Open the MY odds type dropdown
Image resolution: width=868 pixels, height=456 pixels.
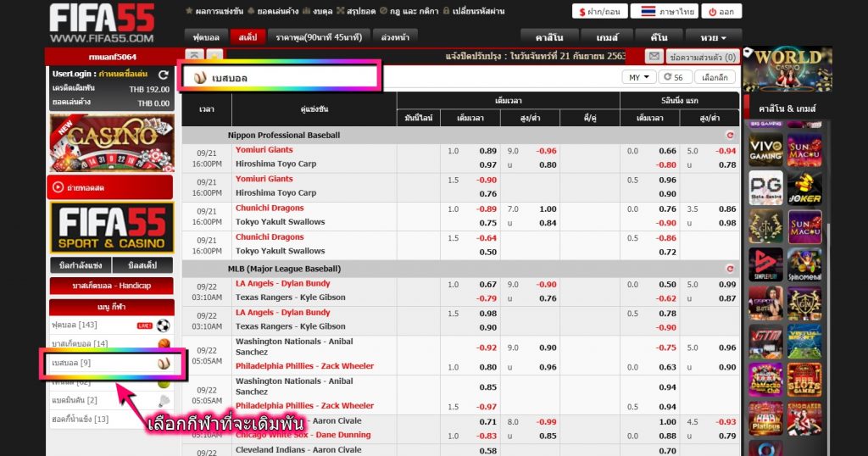[x=639, y=77]
